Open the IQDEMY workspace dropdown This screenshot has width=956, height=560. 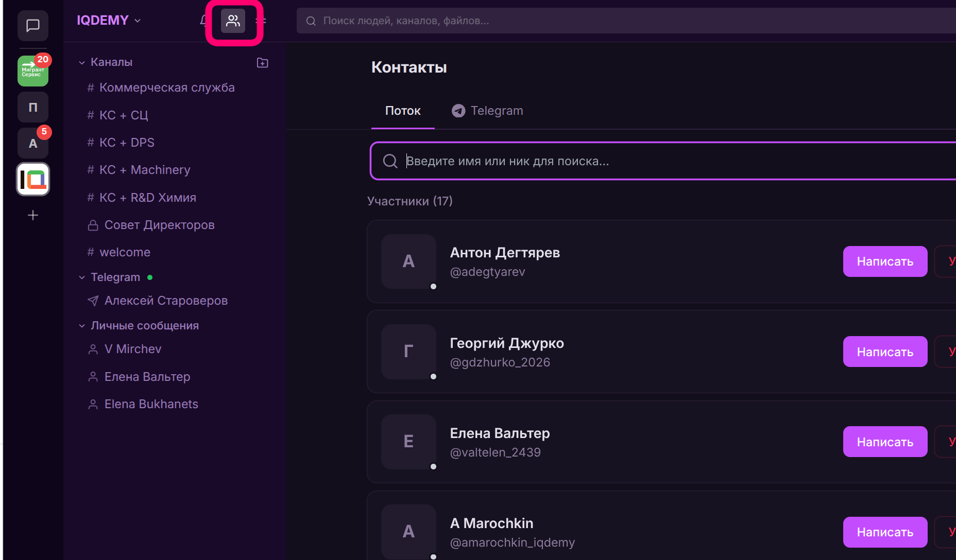pos(109,21)
